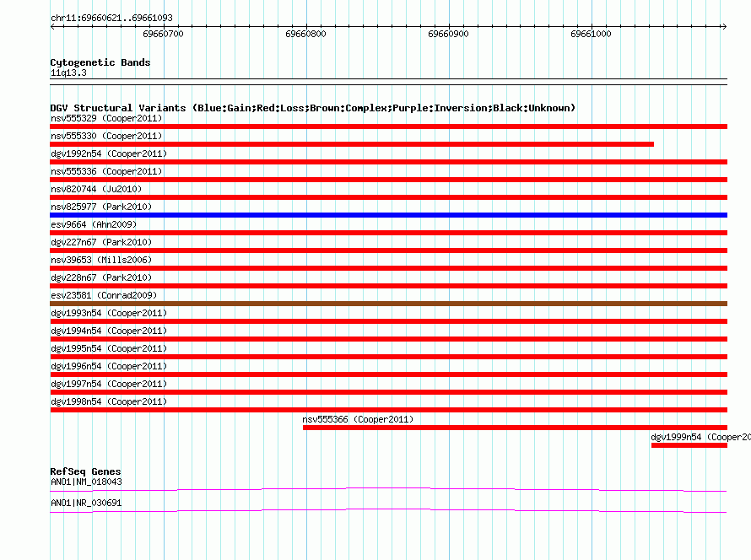
Task: Click the dgv1993n54 (Cooper2011) label
Action: [109, 313]
